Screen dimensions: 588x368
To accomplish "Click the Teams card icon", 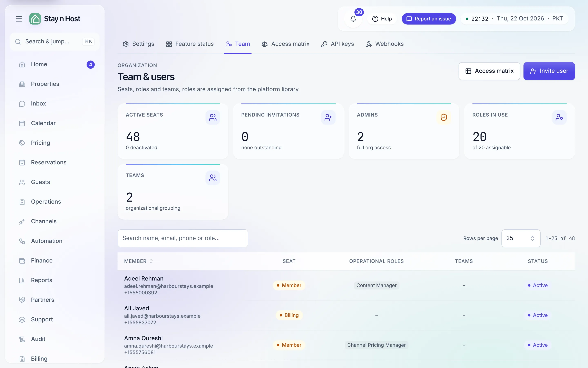I will pos(213,178).
